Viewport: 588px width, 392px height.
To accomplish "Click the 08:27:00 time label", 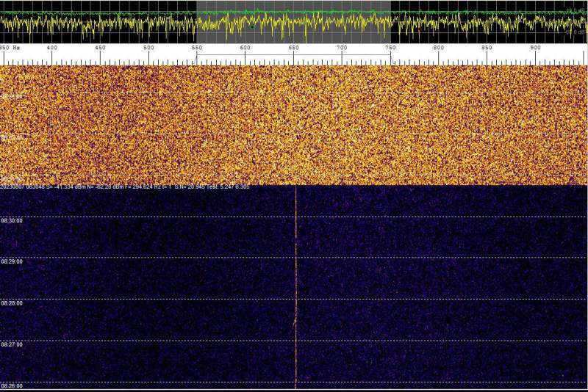I will point(12,344).
